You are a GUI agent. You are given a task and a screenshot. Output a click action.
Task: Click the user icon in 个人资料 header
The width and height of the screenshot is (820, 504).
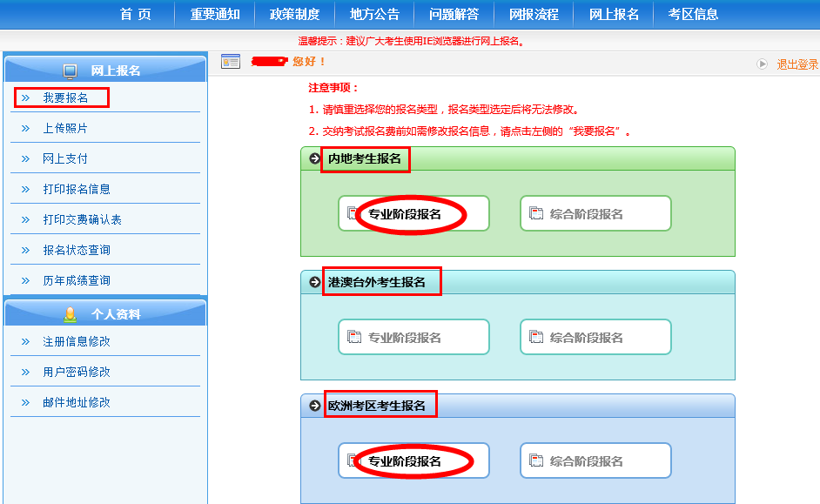[71, 314]
